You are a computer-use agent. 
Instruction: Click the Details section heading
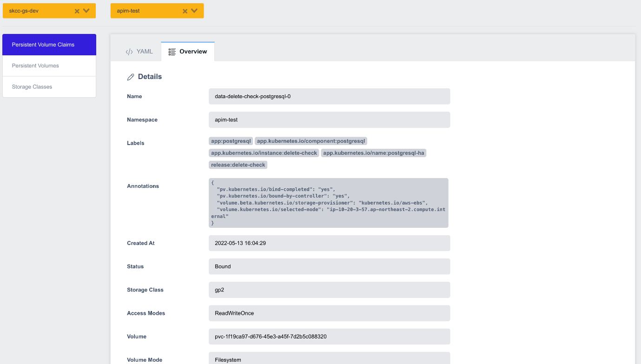point(150,77)
